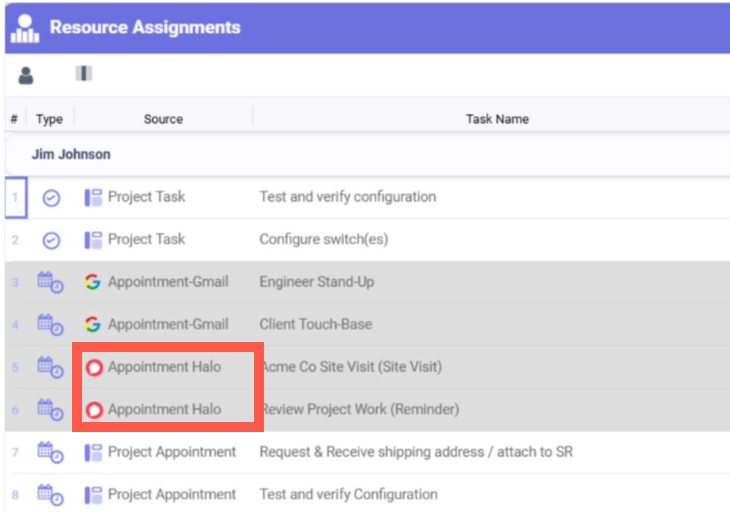The height and width of the screenshot is (512, 730).
Task: Click the task checkmark icon in row 2
Action: [51, 240]
